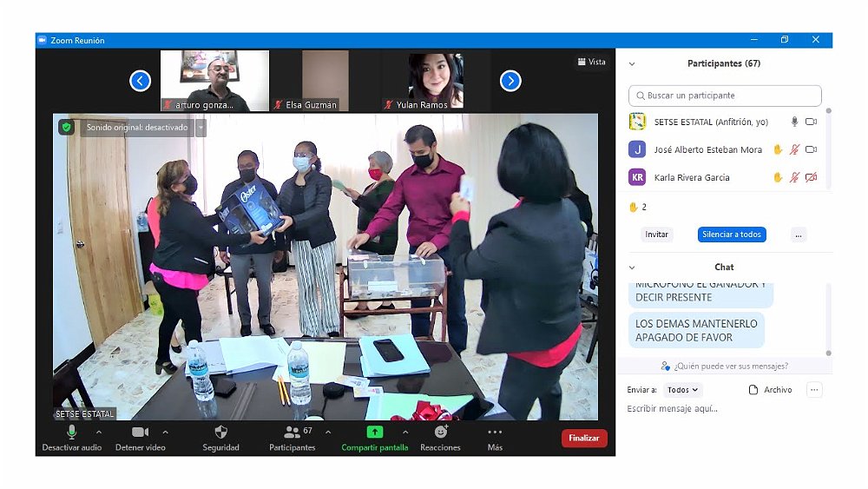The width and height of the screenshot is (868, 489).
Task: Expand audio options arrow beside microphone
Action: click(98, 432)
